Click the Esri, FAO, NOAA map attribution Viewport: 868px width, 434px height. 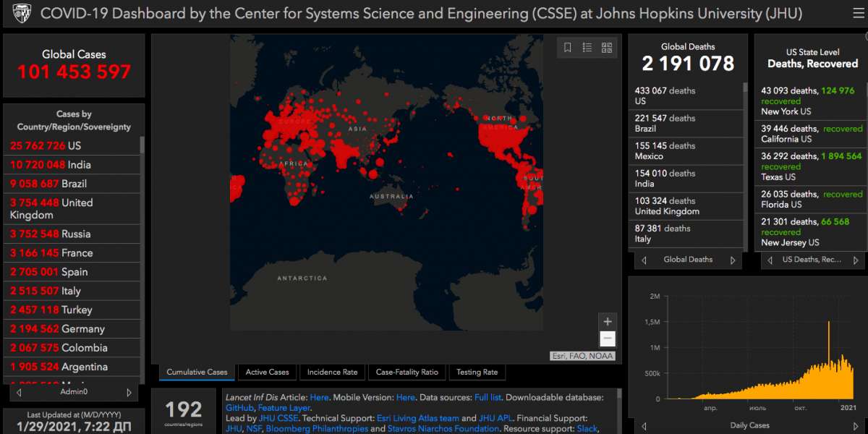point(583,355)
